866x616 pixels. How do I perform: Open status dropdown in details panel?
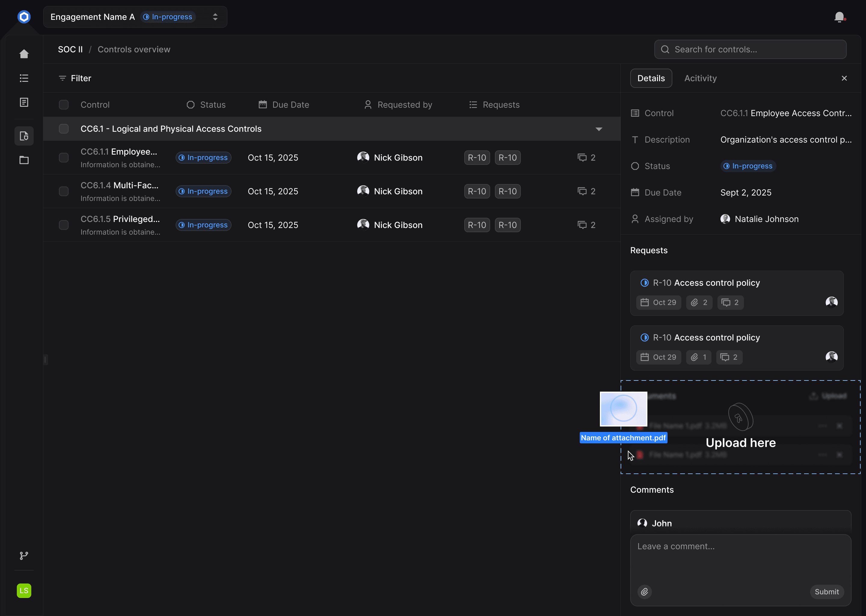click(748, 166)
